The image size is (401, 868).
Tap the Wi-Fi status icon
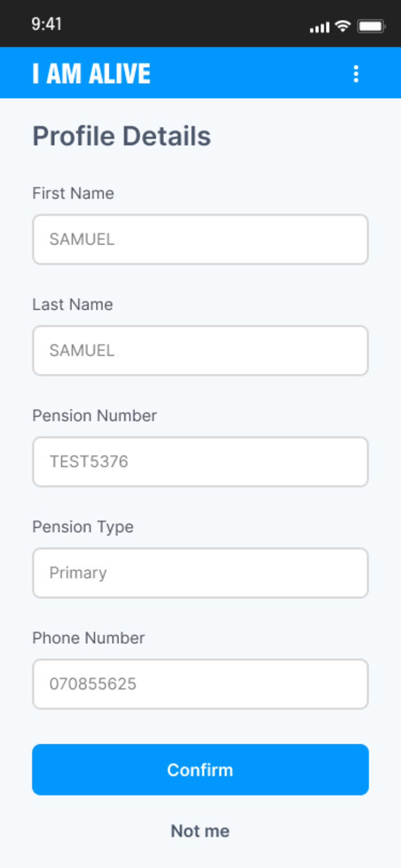[343, 26]
